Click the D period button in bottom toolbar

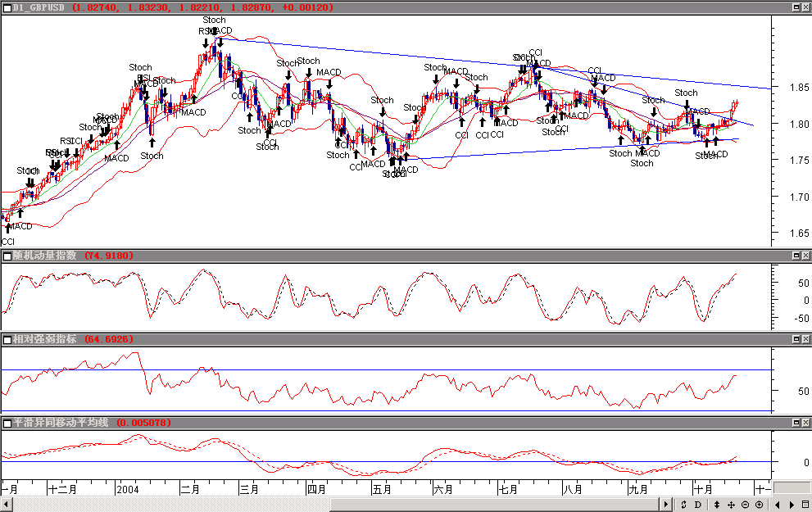(698, 505)
